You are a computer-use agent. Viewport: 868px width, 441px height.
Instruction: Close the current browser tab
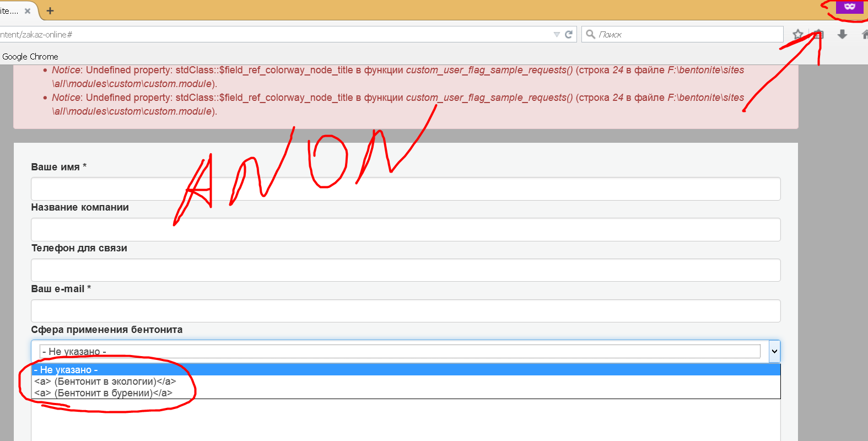[28, 11]
